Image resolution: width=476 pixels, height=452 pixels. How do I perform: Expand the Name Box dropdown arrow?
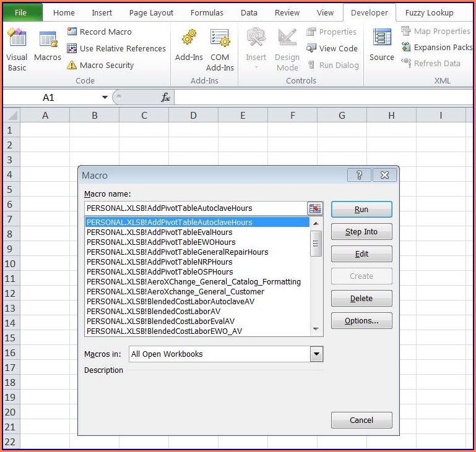105,97
